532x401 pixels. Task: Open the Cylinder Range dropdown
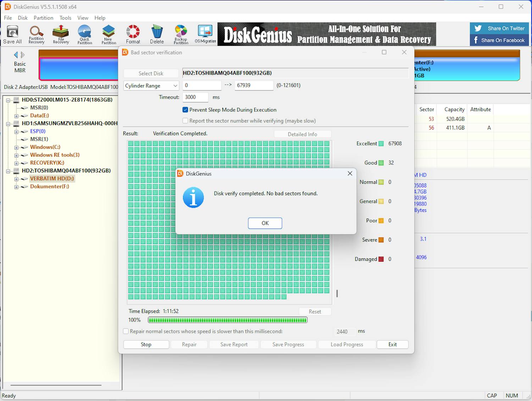click(x=151, y=86)
